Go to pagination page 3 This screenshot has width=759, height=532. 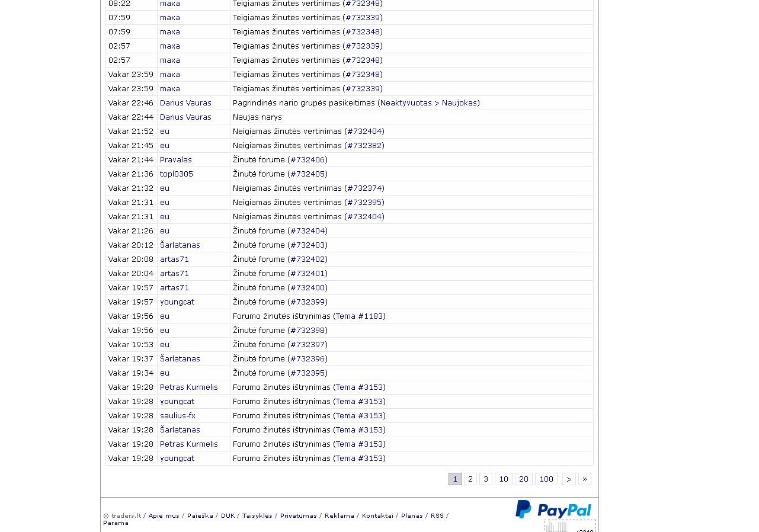click(x=486, y=479)
